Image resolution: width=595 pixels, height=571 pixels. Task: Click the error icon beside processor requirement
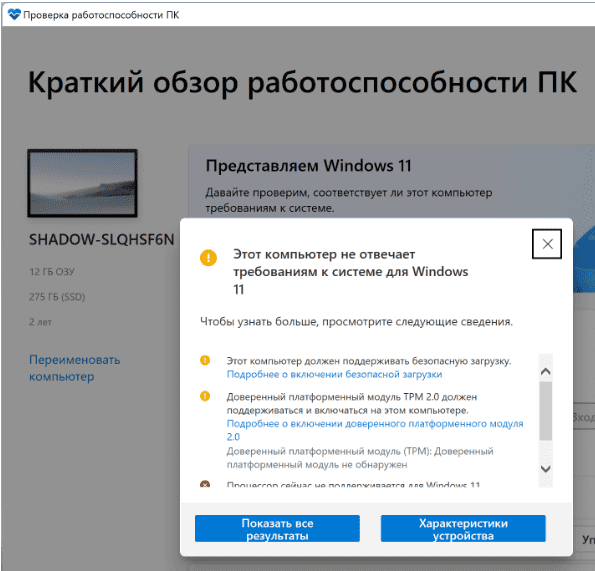pos(205,484)
